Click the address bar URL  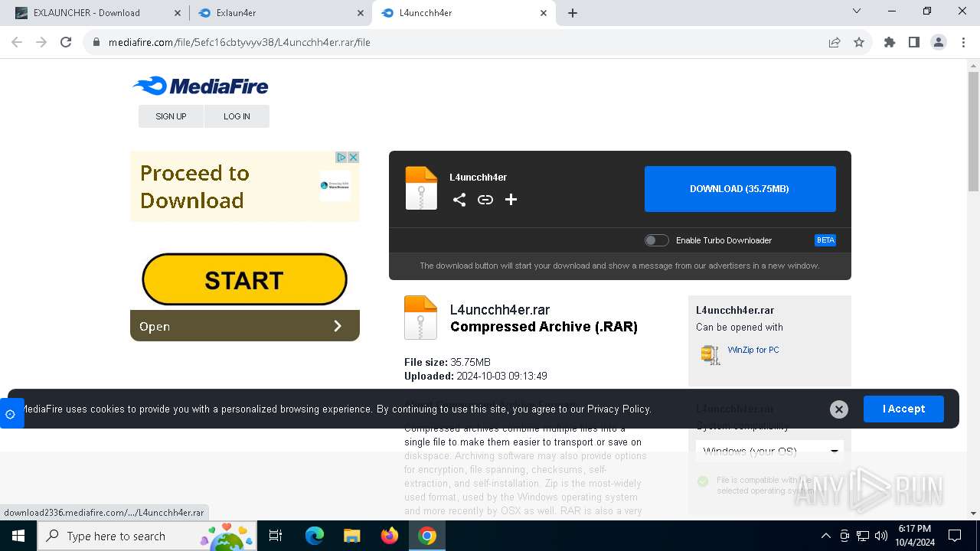coord(240,42)
